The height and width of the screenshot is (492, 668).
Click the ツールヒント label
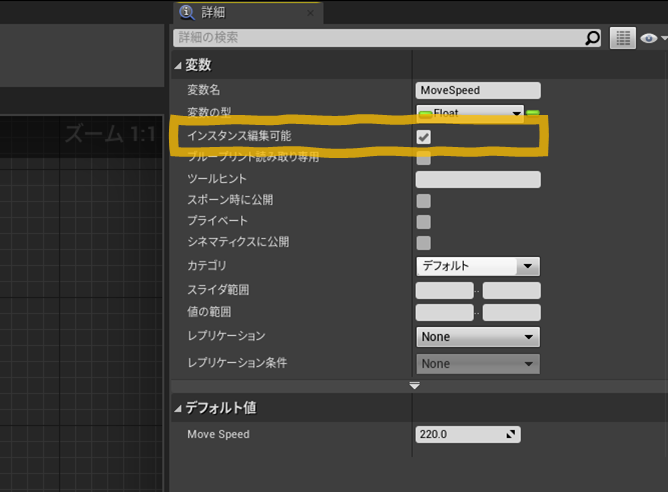pos(217,179)
